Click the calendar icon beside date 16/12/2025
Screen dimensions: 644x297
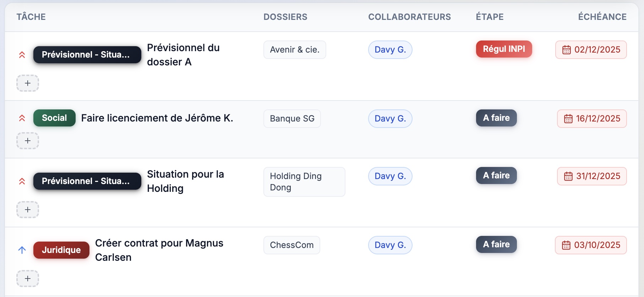[x=568, y=118]
